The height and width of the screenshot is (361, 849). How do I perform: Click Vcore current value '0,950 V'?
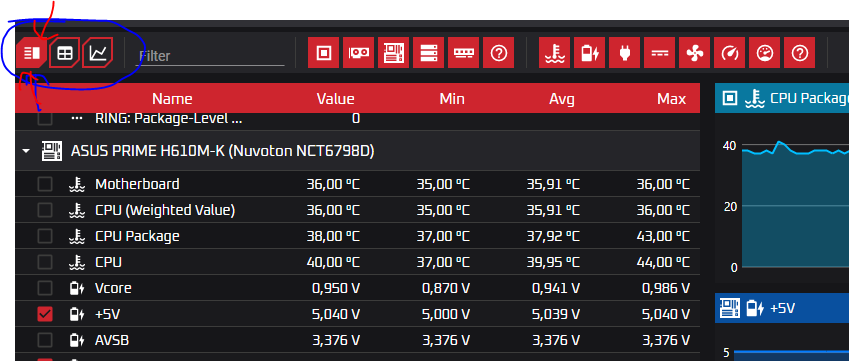pyautogui.click(x=336, y=288)
